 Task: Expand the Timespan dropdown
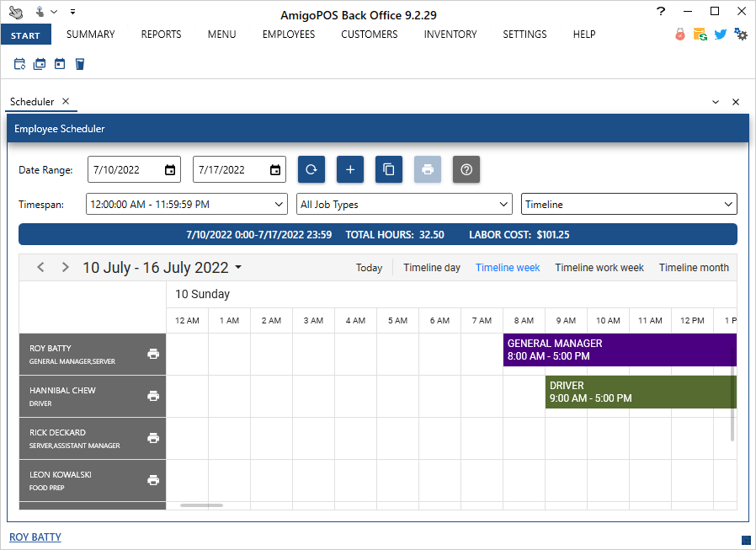pyautogui.click(x=280, y=205)
